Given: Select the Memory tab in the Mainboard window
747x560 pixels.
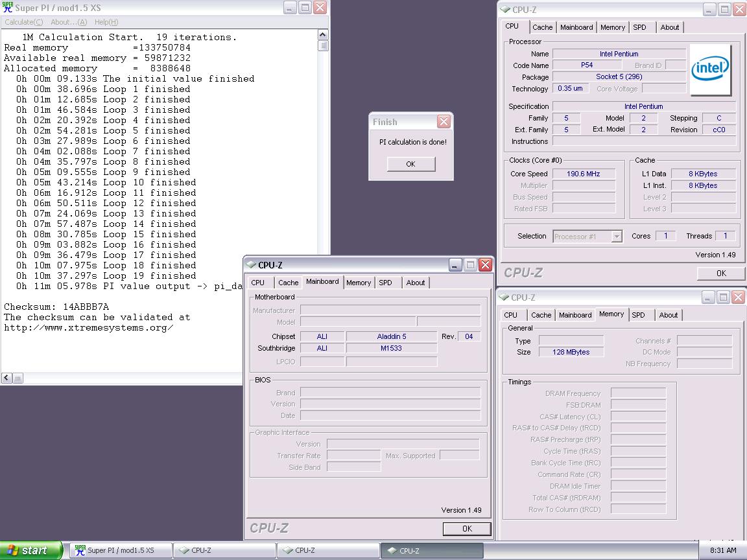Looking at the screenshot, I should tap(359, 283).
